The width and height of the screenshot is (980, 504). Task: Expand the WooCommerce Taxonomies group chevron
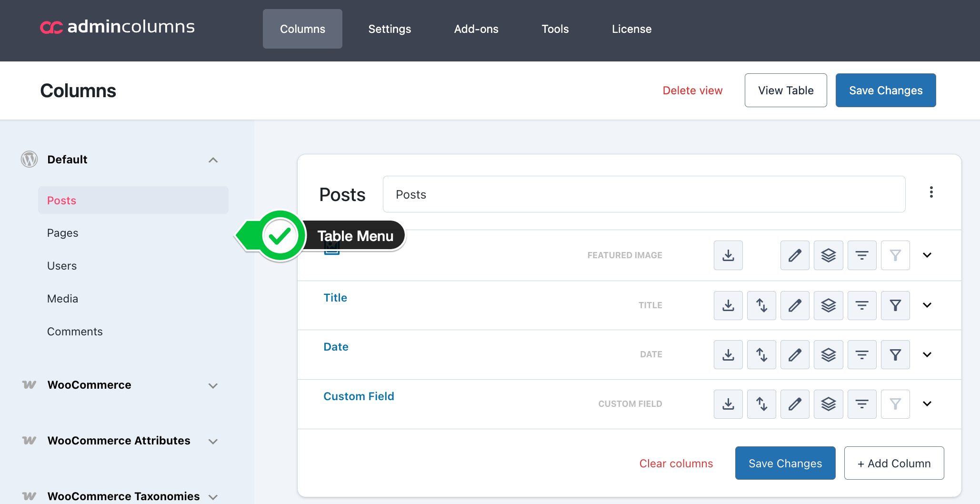click(x=213, y=497)
